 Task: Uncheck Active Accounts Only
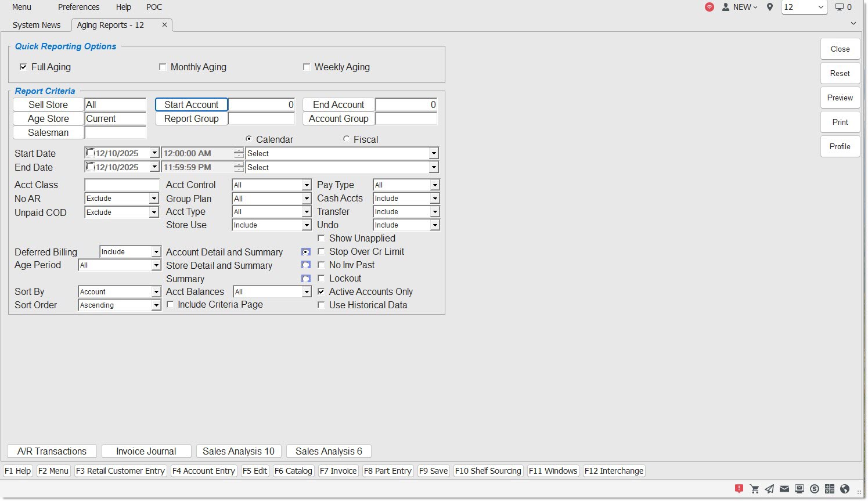pos(321,292)
